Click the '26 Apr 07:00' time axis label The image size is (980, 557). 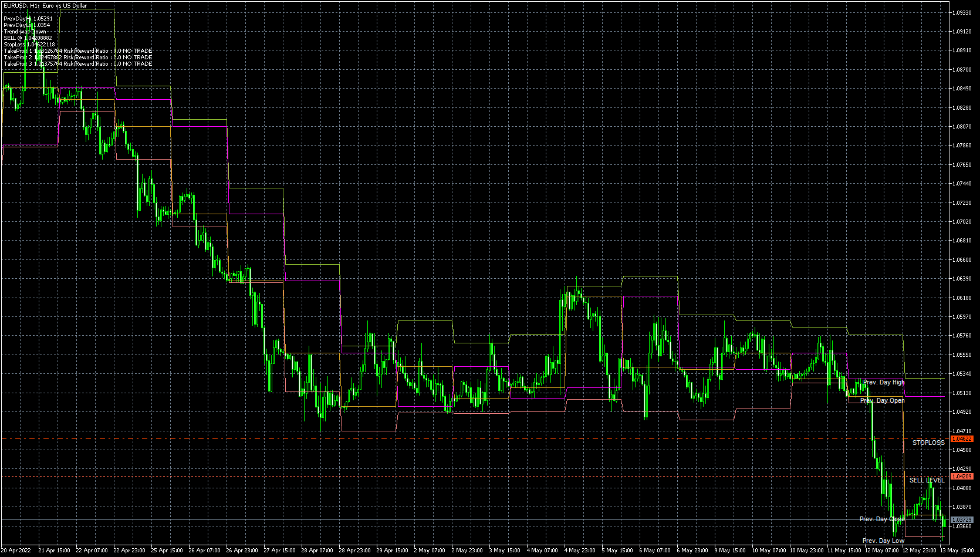tap(204, 551)
